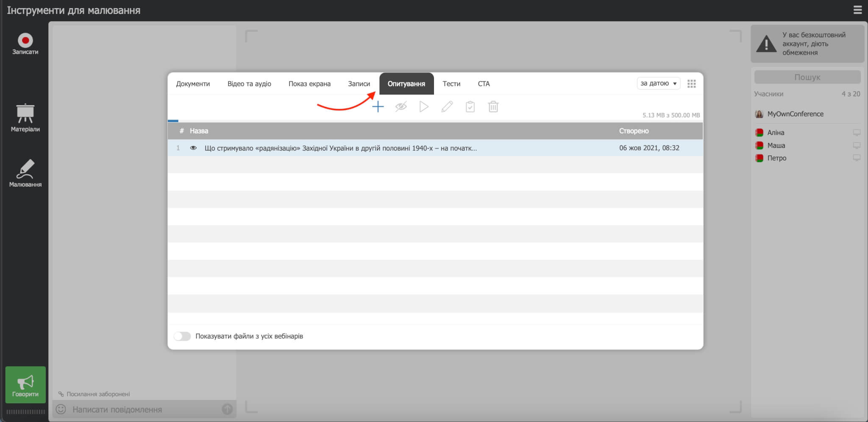Toggle show files from all webinars
The width and height of the screenshot is (868, 422).
click(182, 336)
